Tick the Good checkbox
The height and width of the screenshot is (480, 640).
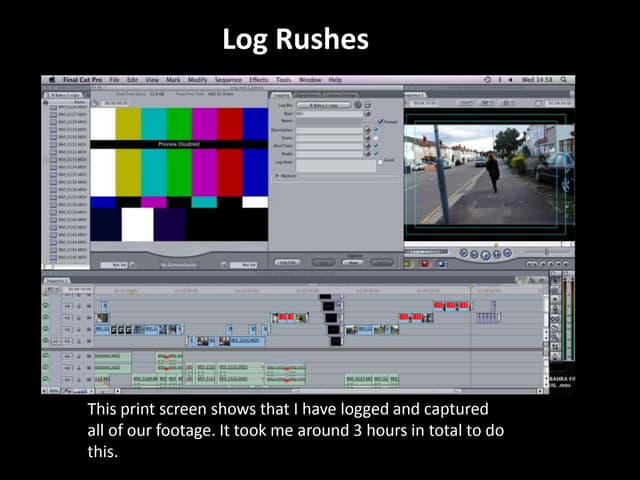coord(380,162)
